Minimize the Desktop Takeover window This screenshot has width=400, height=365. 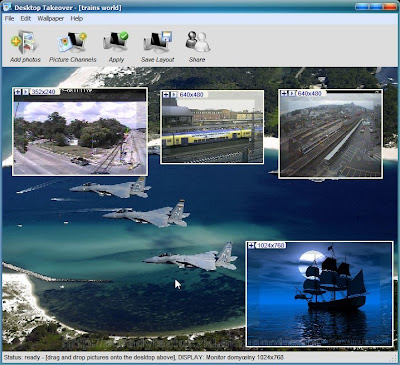[x=362, y=6]
